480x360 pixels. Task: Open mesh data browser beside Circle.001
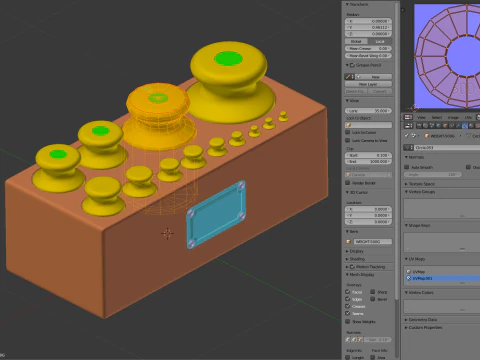(408, 147)
